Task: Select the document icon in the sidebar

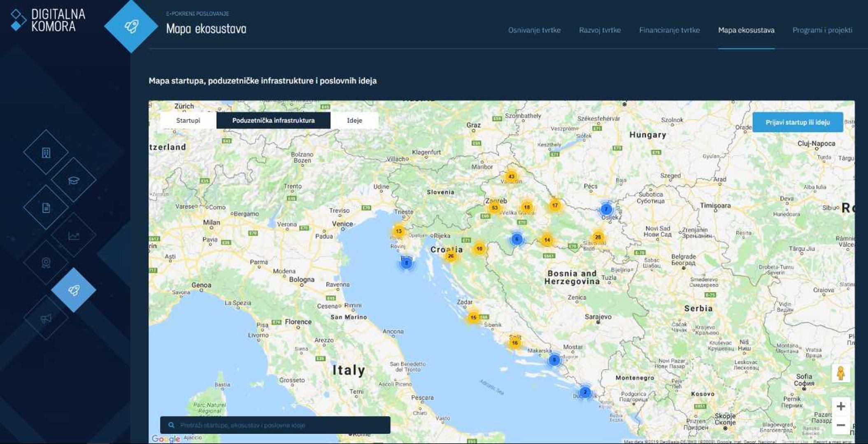Action: coord(46,208)
